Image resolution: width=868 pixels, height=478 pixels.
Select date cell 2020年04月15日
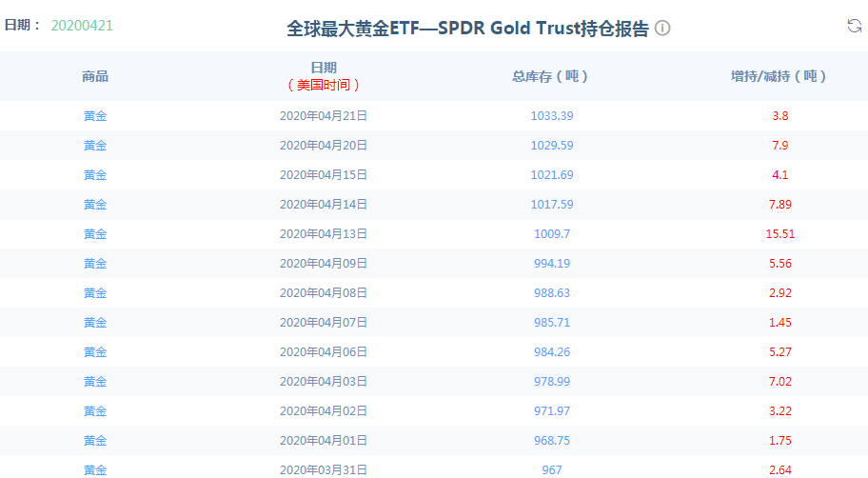pos(324,175)
